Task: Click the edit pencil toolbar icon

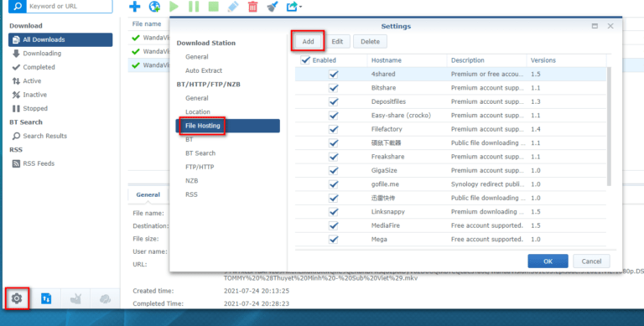Action: (233, 6)
